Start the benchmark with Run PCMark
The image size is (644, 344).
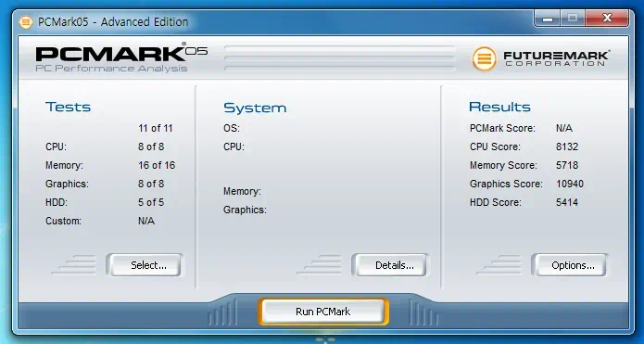click(x=322, y=312)
